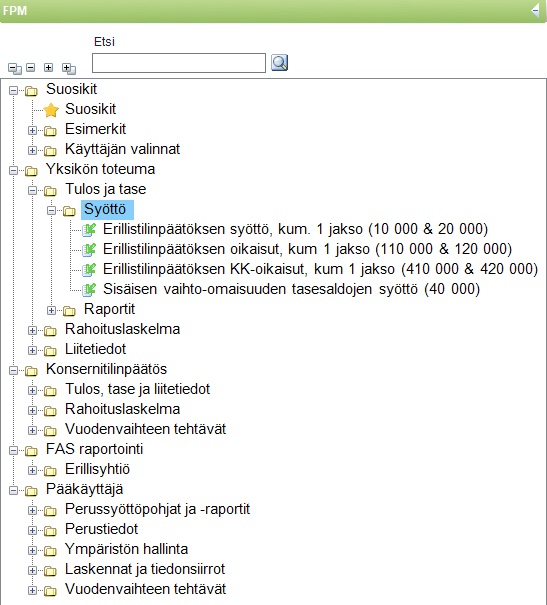Open Erillistilinpäätöksen oikaisut, kum 1 jakso
The width and height of the screenshot is (547, 605).
pos(307,249)
